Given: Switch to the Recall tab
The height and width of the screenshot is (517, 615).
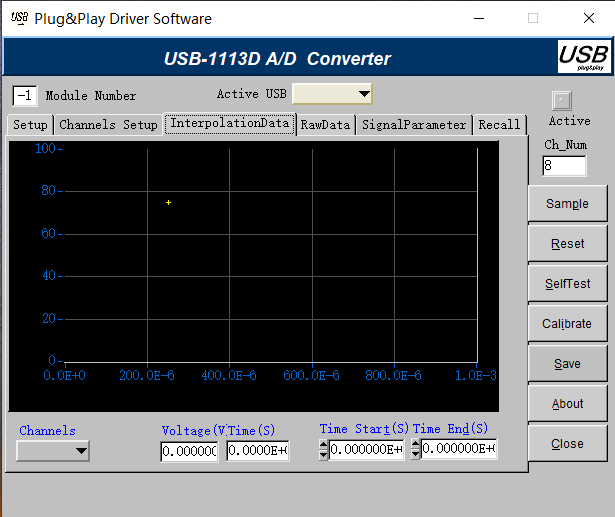Looking at the screenshot, I should pos(499,125).
